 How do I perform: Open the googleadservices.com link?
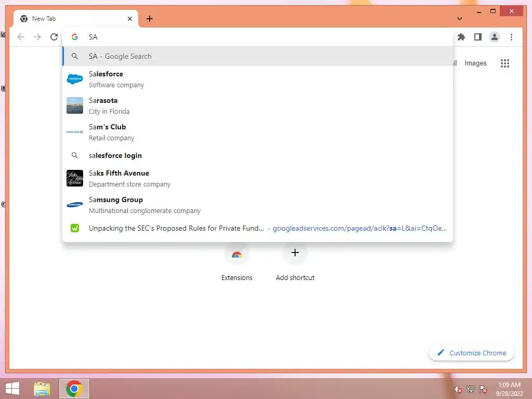pos(360,228)
